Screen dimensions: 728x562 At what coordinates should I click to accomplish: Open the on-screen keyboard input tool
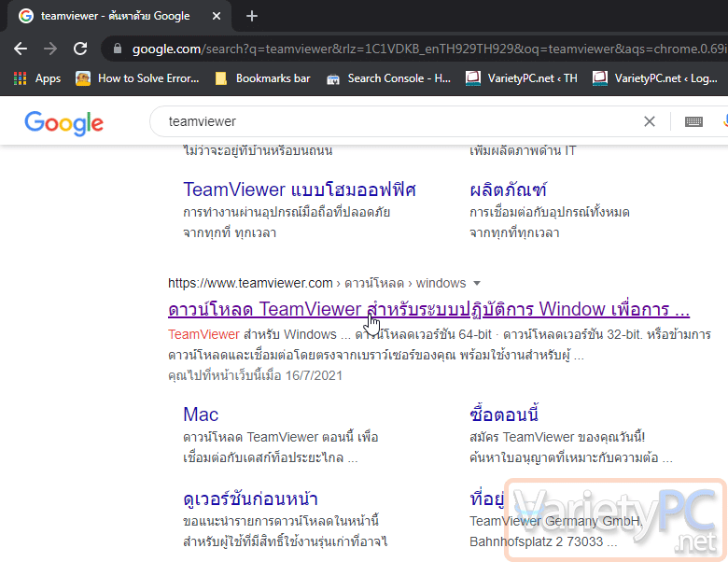click(693, 121)
